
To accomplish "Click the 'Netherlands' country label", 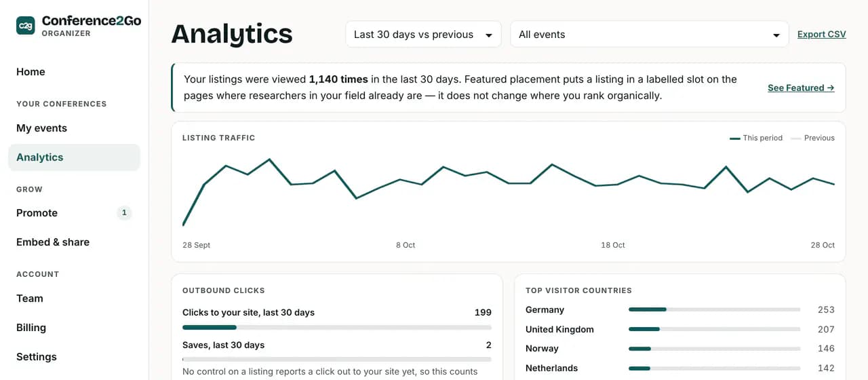I will (551, 368).
